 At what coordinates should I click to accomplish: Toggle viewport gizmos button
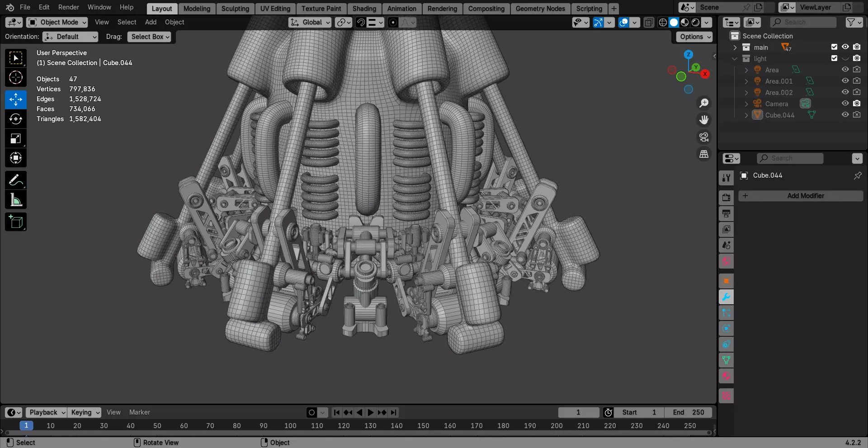click(598, 22)
